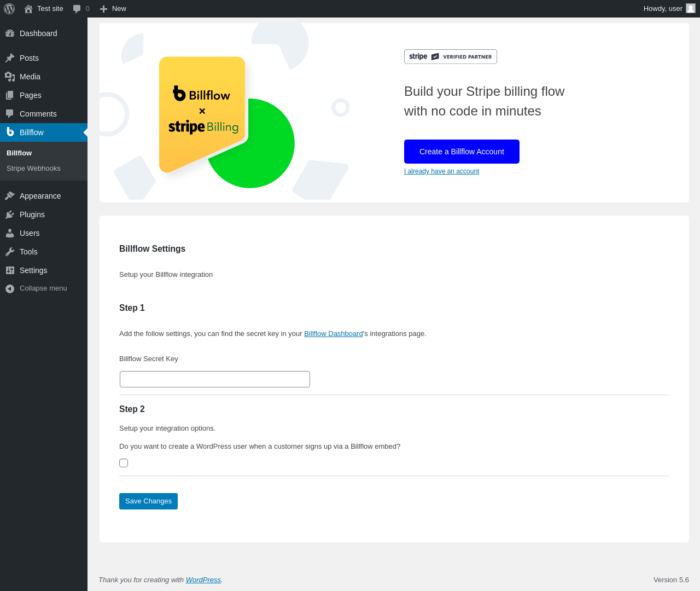
Task: Open the WordPress footer link
Action: [203, 580]
